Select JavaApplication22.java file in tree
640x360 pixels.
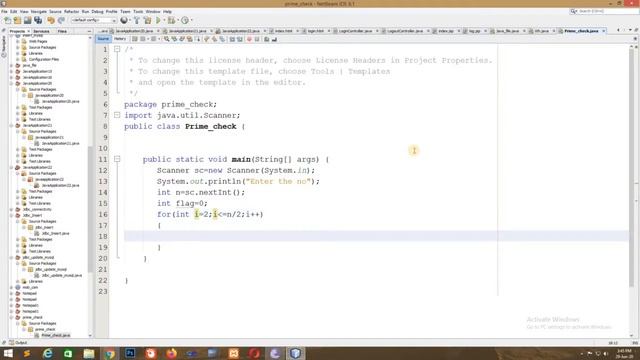click(60, 185)
